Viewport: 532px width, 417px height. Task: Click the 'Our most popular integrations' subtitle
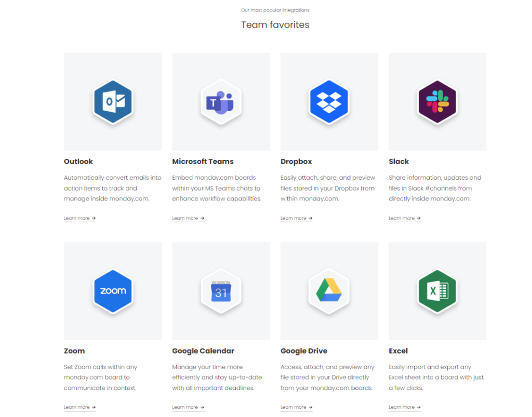(x=275, y=10)
